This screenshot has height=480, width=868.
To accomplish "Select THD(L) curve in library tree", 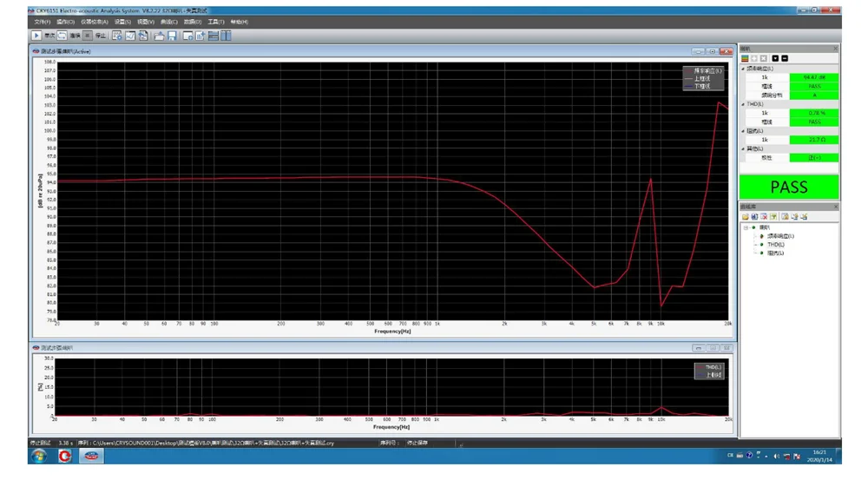I will 775,245.
